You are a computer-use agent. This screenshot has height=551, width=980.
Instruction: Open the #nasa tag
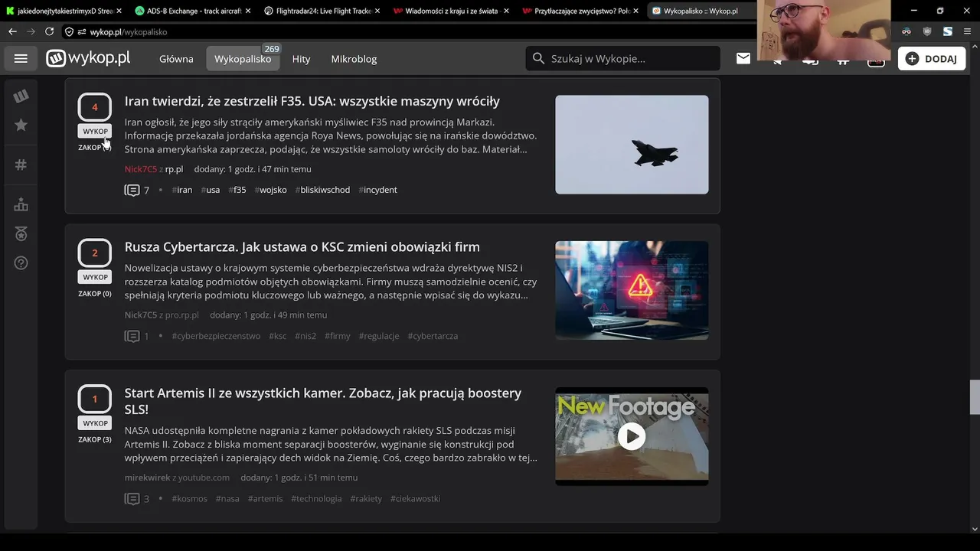227,499
